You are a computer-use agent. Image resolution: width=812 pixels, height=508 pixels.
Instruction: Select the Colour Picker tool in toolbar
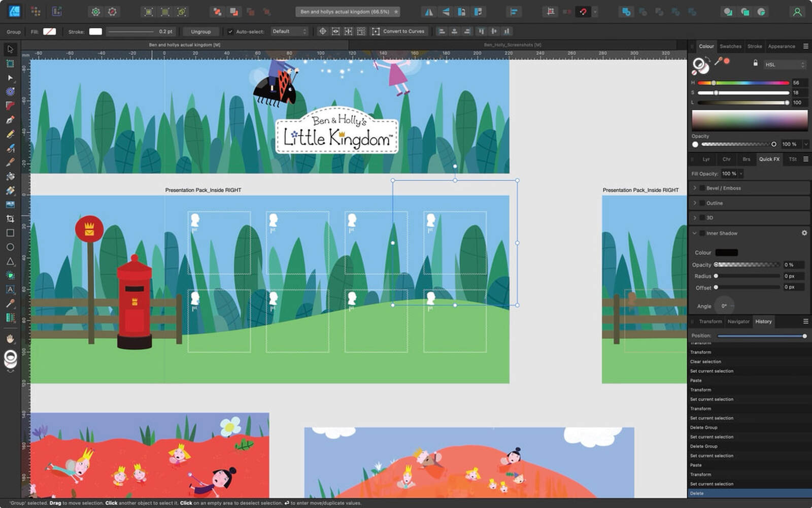click(10, 303)
